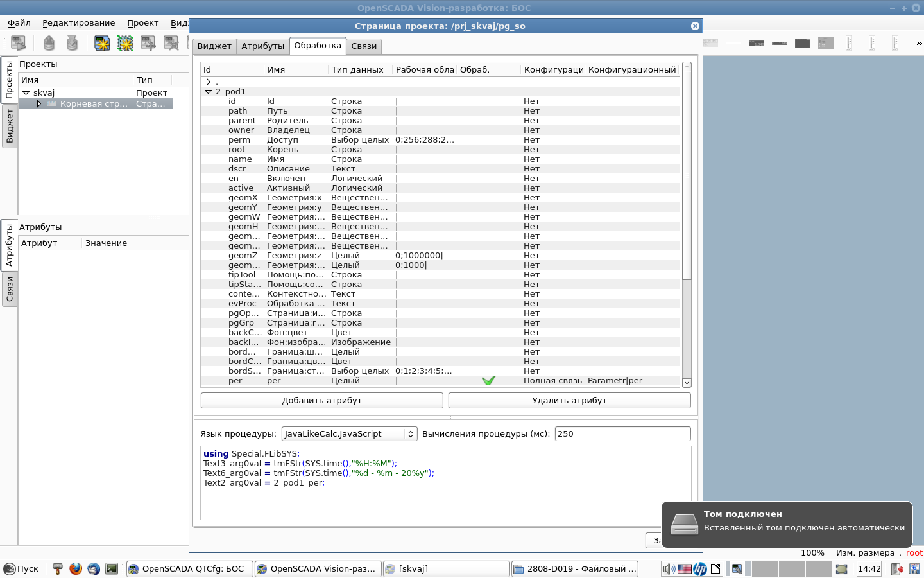The width and height of the screenshot is (924, 578).
Task: Open the terminal icon in the taskbar
Action: click(x=112, y=568)
